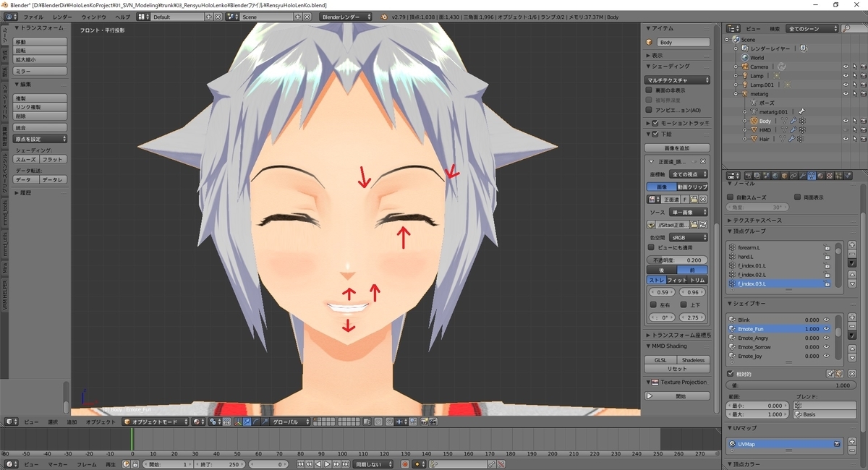Open the 全てのシーン outliner filter dropdown
868x470 pixels.
812,28
